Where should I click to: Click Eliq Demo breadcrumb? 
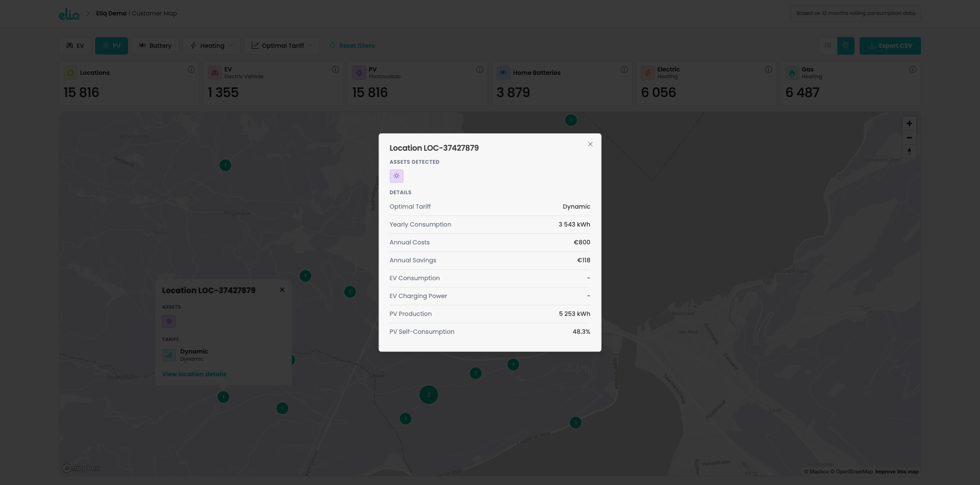(x=111, y=14)
